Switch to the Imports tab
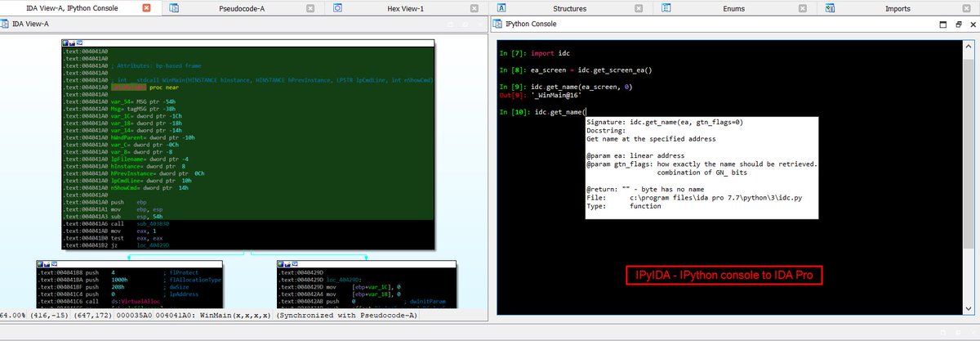This screenshot has width=980, height=341. 898,7
